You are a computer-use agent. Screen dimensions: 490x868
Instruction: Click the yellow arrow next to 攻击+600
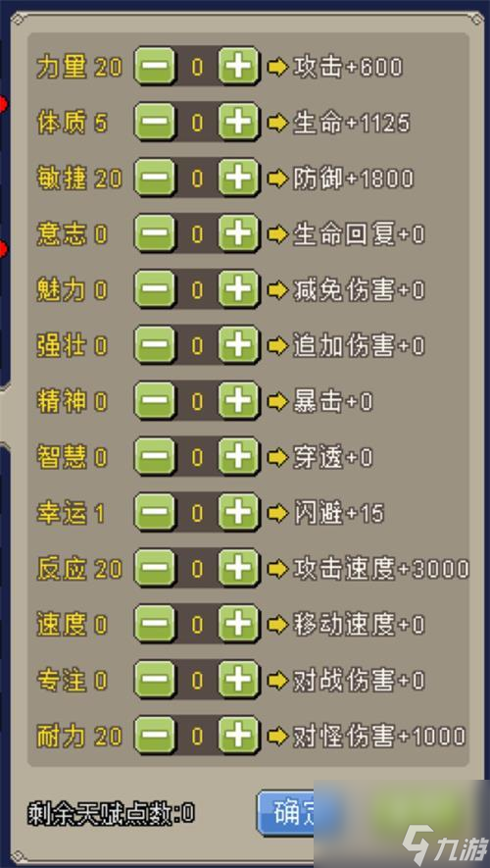click(x=277, y=67)
